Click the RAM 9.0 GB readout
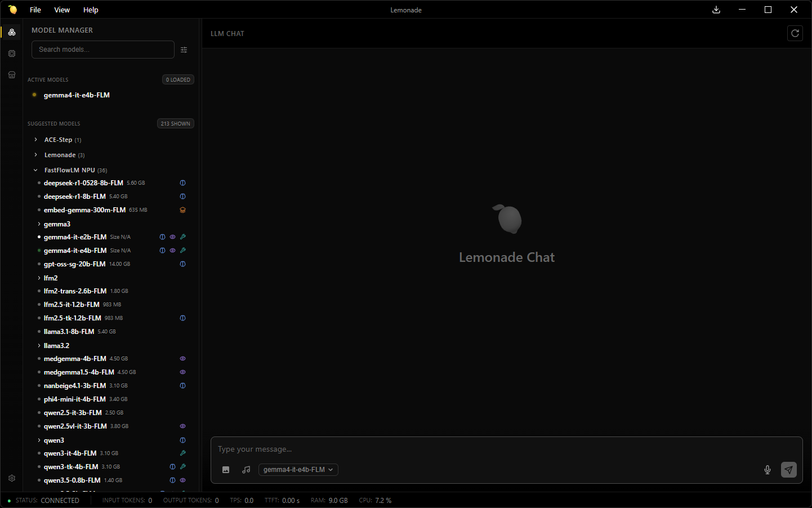 point(329,501)
